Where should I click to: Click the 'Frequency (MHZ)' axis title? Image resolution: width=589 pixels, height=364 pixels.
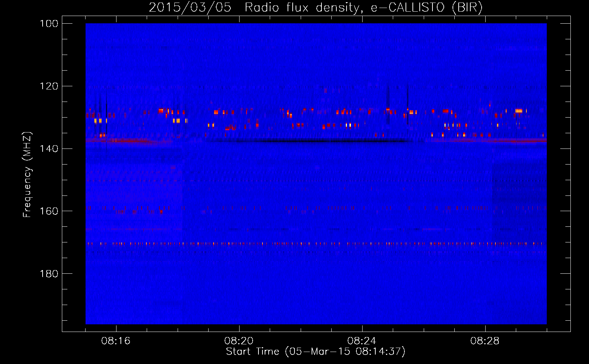click(x=27, y=174)
